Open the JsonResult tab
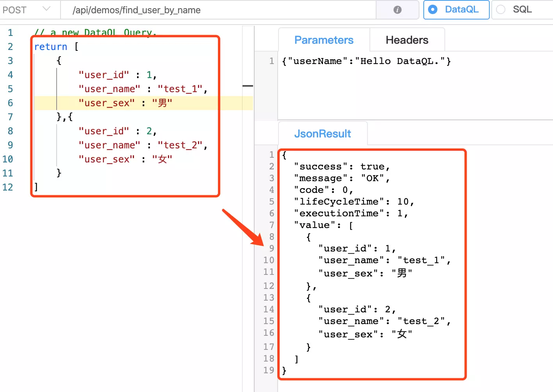The image size is (553, 392). click(x=323, y=134)
